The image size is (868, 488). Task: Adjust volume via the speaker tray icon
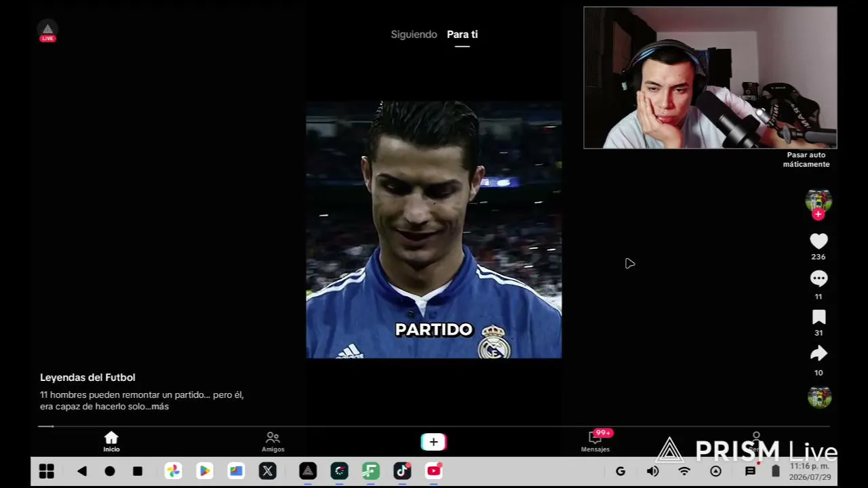click(x=652, y=471)
